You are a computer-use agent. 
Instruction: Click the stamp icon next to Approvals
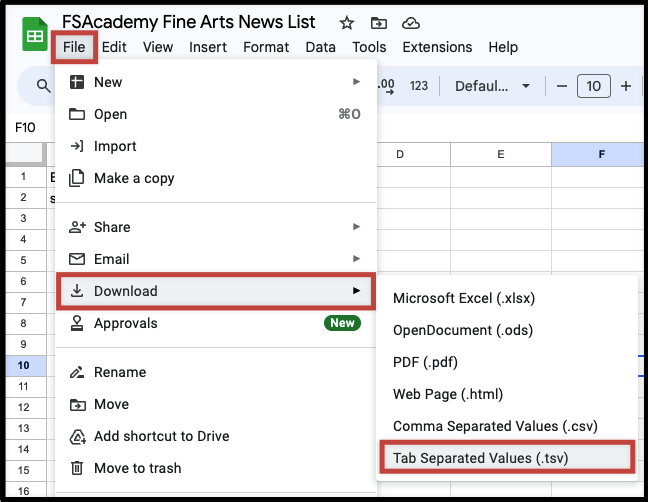coord(77,323)
